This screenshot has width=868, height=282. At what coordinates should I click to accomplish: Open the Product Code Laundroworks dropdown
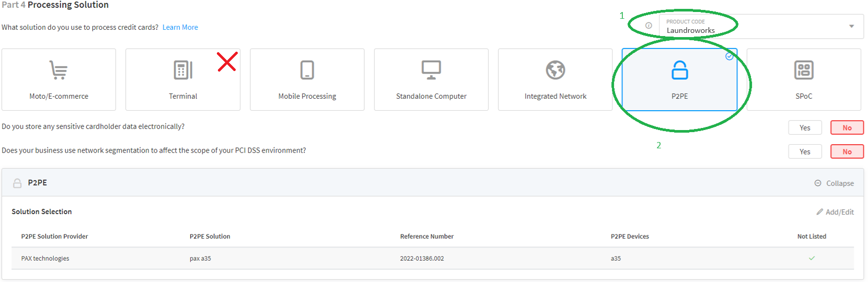pos(761,26)
